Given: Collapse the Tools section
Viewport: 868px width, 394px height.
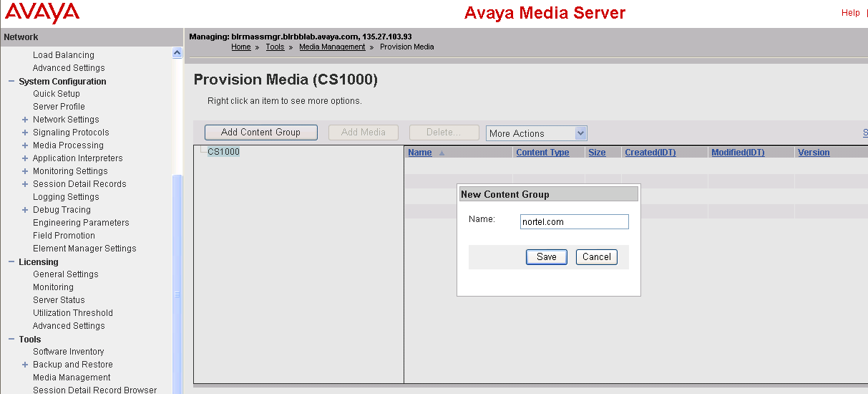Looking at the screenshot, I should click(11, 340).
